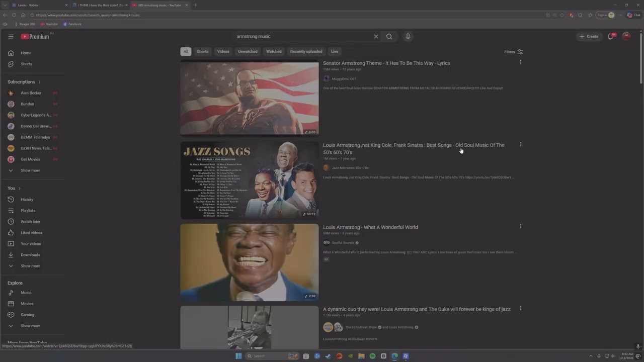Switch to the Lando - Roblox browser tab

coord(38,5)
